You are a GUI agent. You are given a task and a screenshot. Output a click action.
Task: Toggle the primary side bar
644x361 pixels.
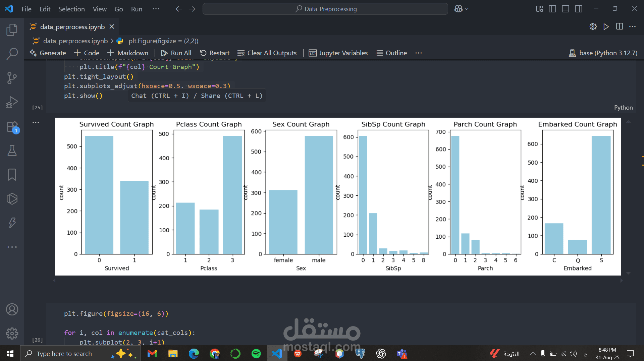(552, 9)
